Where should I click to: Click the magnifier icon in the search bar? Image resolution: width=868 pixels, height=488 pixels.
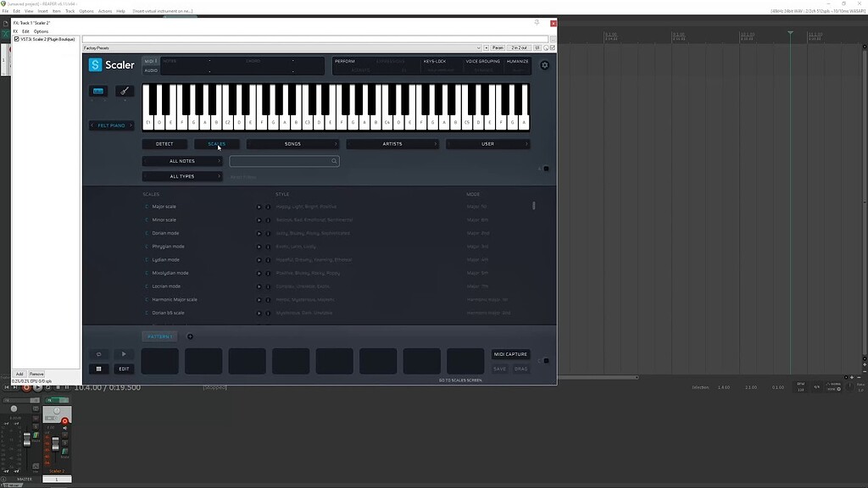tap(333, 160)
